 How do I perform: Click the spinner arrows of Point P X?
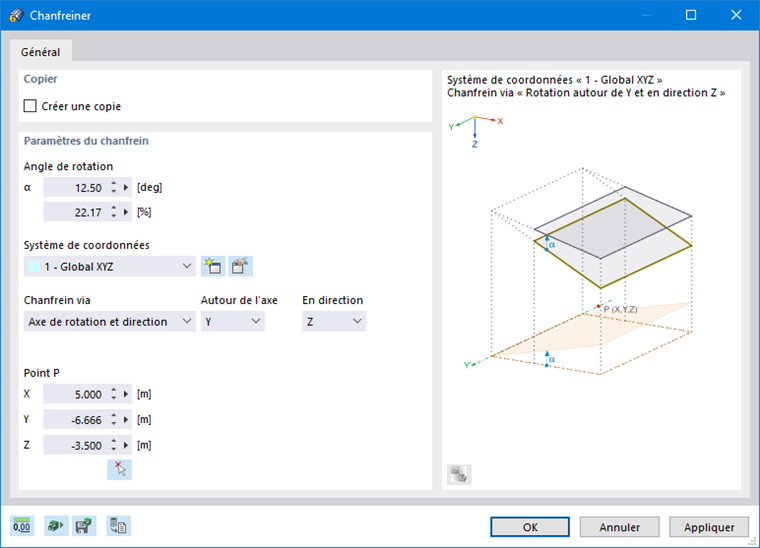click(114, 394)
